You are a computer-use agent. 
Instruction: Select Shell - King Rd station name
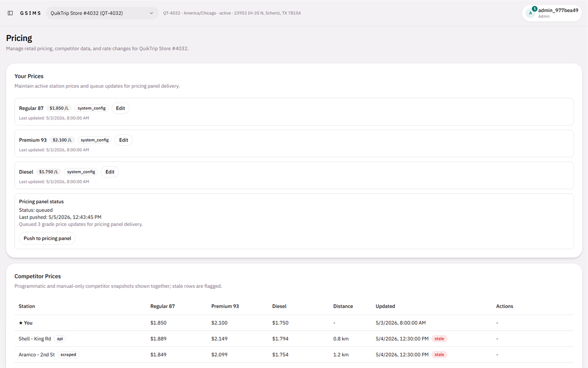[35, 339]
